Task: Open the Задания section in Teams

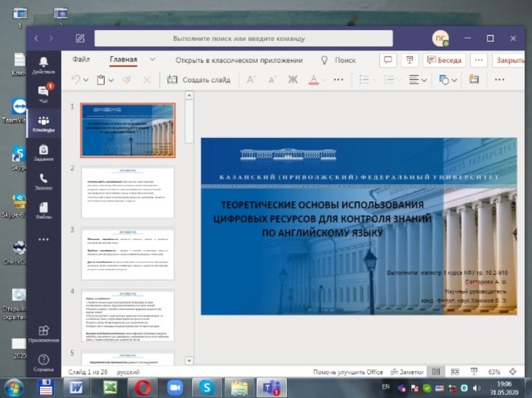Action: (x=43, y=153)
